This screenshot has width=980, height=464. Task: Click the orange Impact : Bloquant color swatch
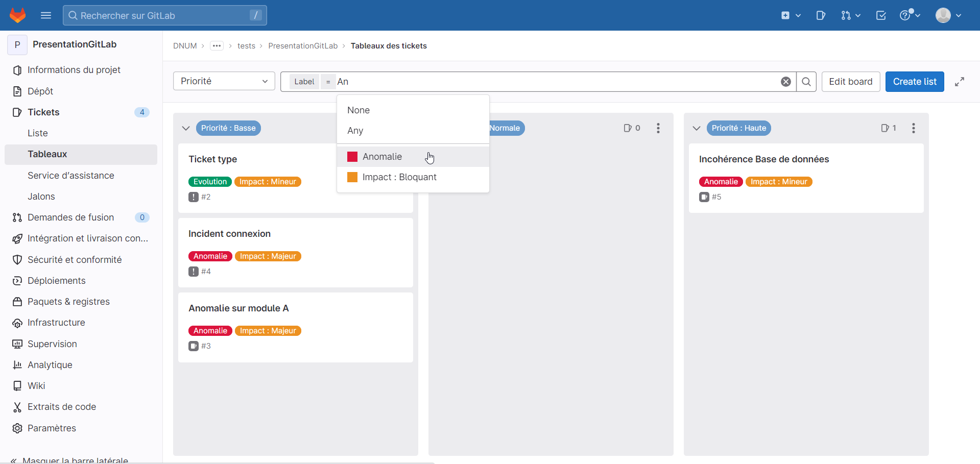click(352, 177)
